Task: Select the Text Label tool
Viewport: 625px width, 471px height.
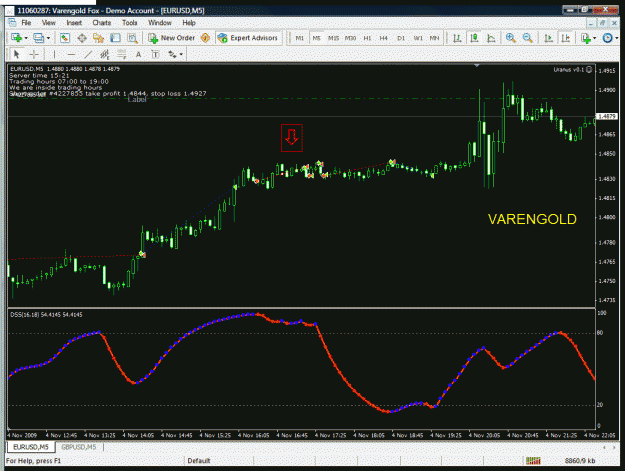Action: pyautogui.click(x=155, y=54)
